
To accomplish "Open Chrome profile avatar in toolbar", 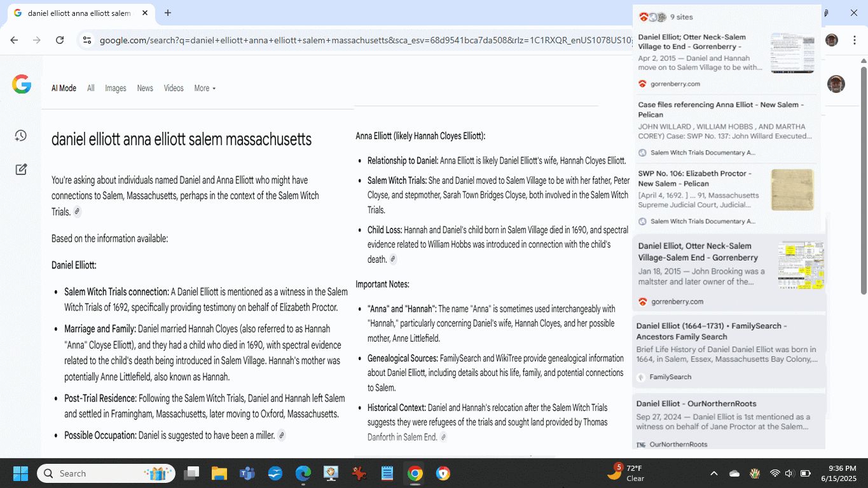I will point(832,40).
